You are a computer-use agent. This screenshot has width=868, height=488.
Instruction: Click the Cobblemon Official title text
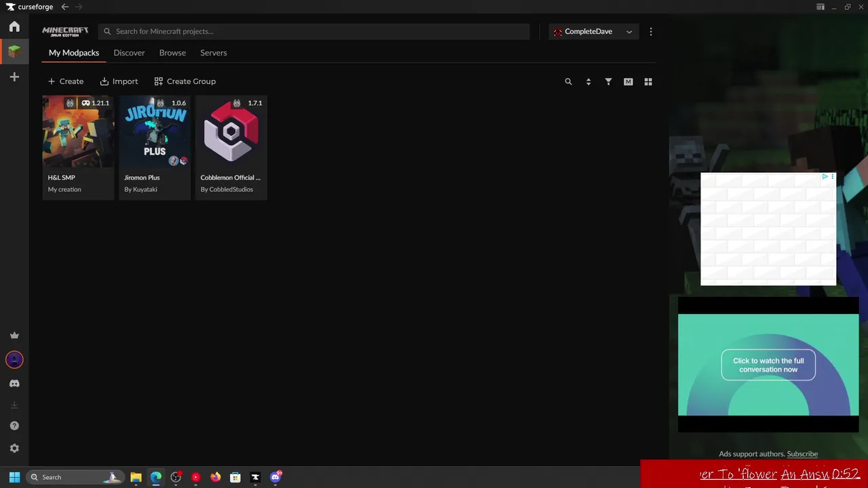point(231,178)
